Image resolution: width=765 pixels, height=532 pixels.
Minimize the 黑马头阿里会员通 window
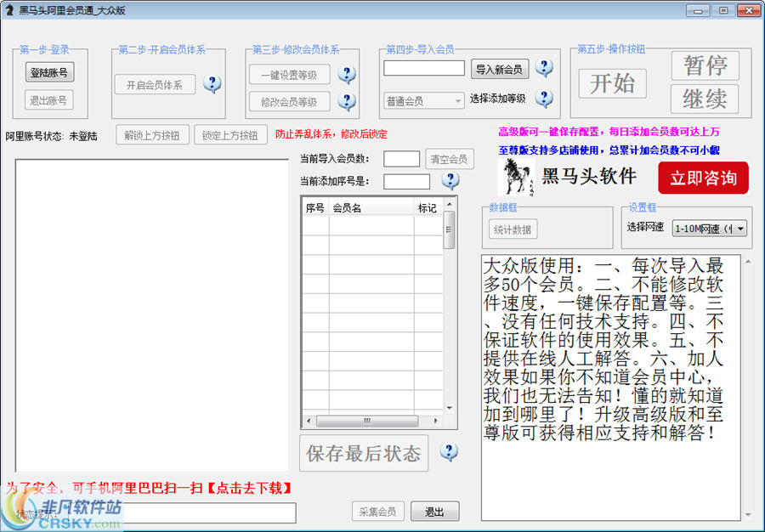tap(698, 10)
